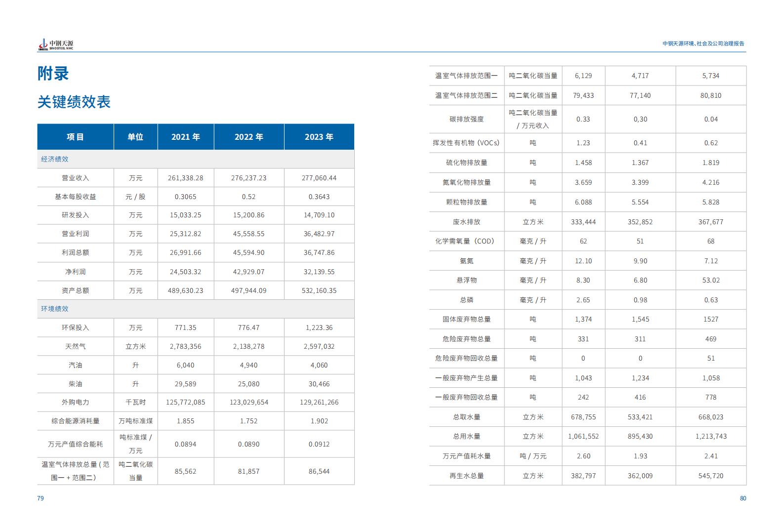The width and height of the screenshot is (784, 532).
Task: Select the 关键绩效表 subtitle
Action: [x=74, y=102]
